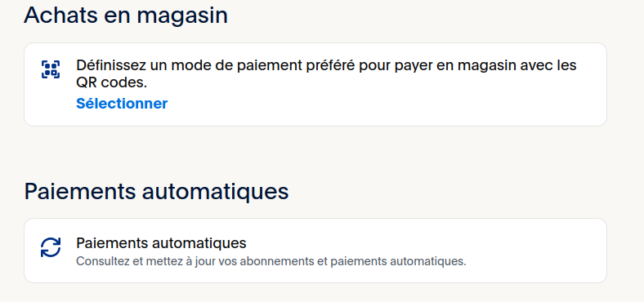Select the words 'QR codes.' in the card
This screenshot has height=302, width=644.
click(111, 83)
